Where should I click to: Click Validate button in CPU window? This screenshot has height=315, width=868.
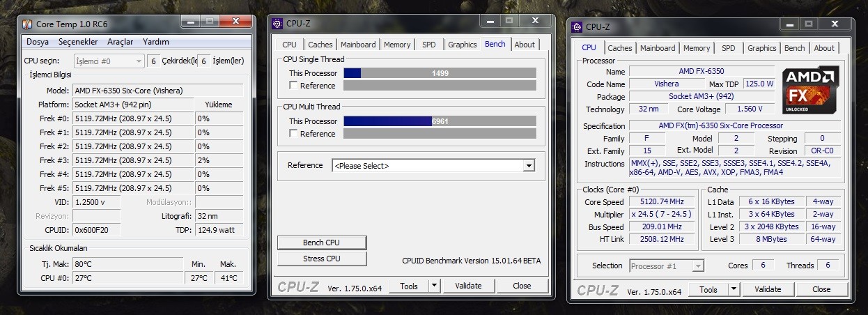point(768,289)
